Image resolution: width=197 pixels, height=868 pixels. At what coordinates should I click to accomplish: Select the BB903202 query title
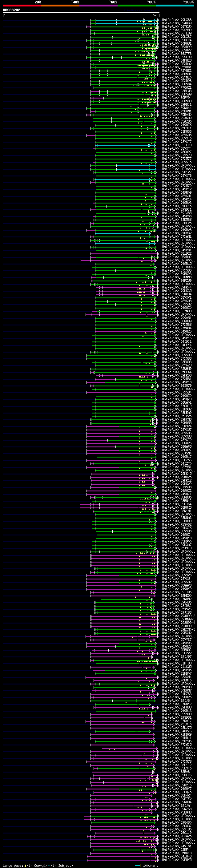(11, 10)
